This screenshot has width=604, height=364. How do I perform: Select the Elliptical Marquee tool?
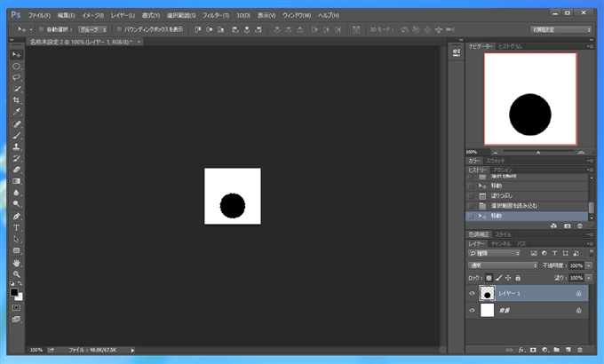(x=16, y=67)
